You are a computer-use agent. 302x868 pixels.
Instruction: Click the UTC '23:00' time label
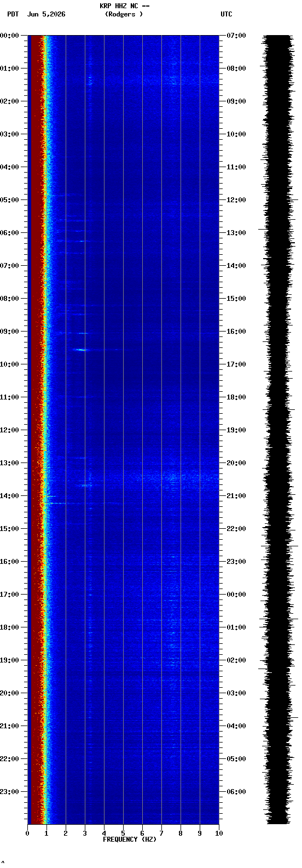click(x=236, y=562)
